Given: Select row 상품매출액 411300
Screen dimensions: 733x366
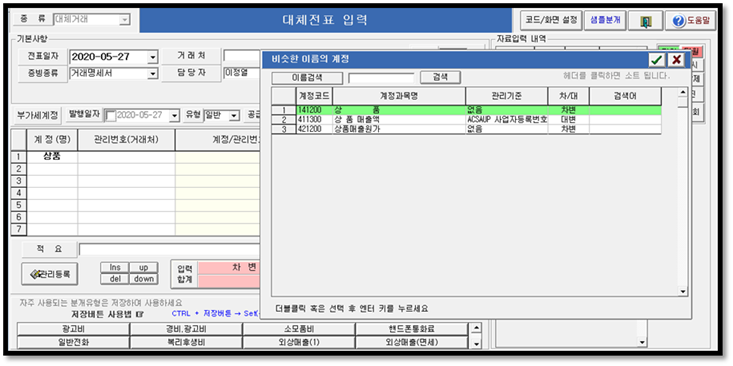Looking at the screenshot, I should click(x=467, y=120).
